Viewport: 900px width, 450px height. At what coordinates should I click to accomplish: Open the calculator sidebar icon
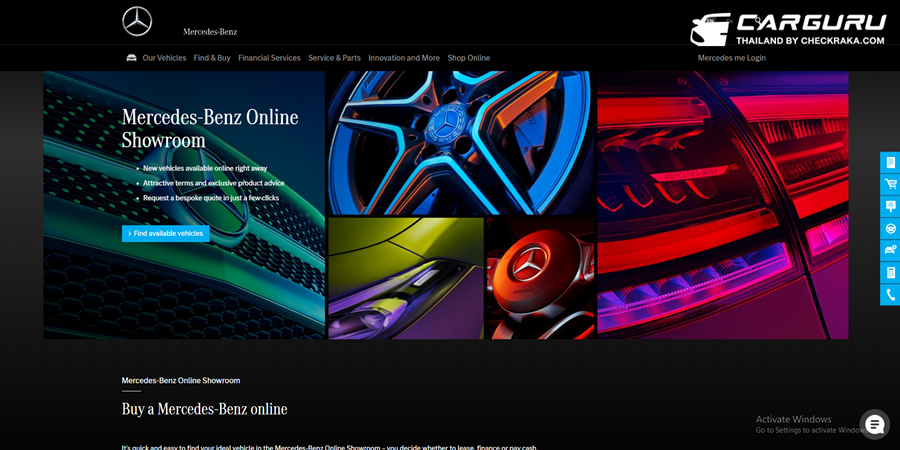tap(890, 272)
